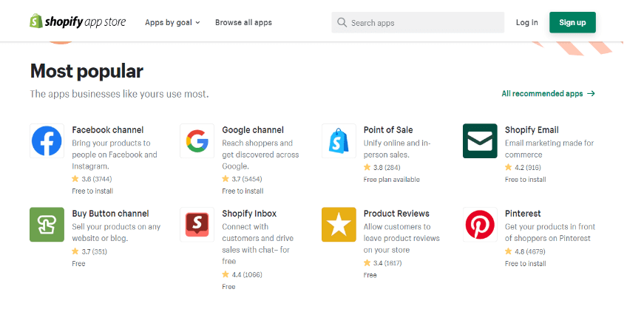Click the Shopify app store logo
Screen dimensions: 644x326
pos(78,21)
